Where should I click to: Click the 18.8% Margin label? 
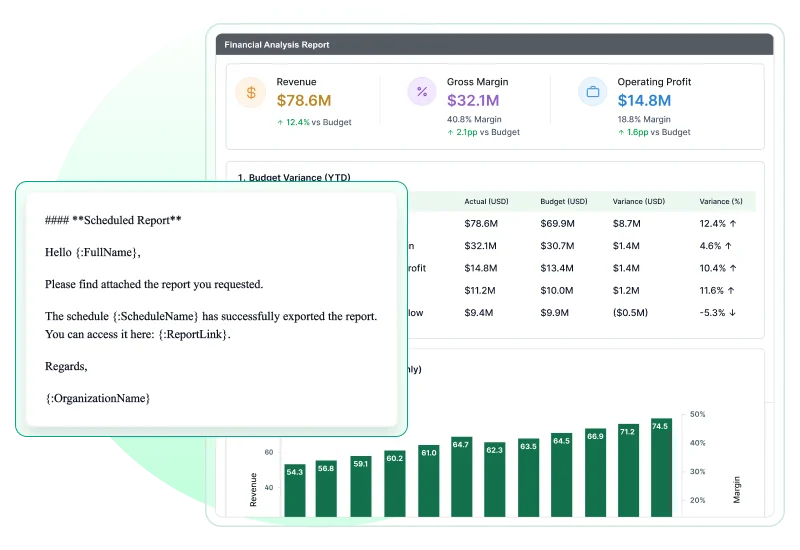coord(644,119)
